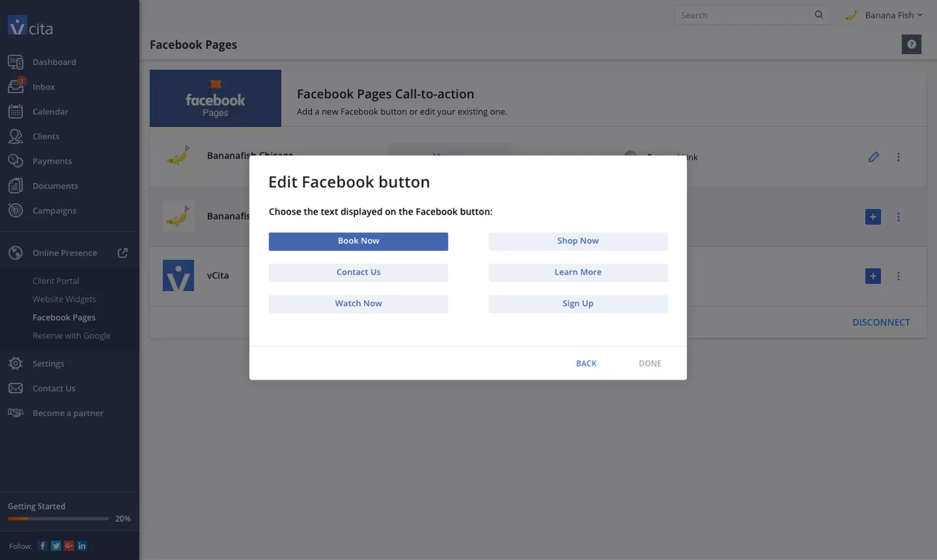Click the Campaigns target icon
The width and height of the screenshot is (937, 560).
[x=16, y=210]
